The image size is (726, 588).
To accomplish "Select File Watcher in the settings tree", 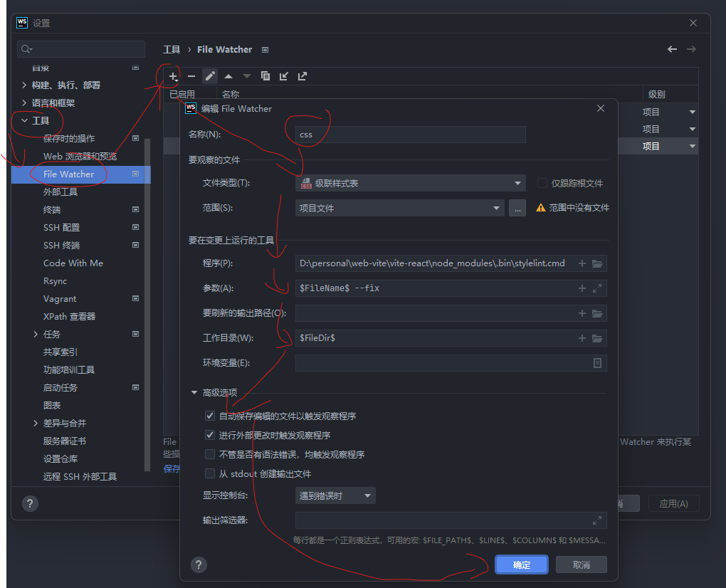I will [x=81, y=174].
